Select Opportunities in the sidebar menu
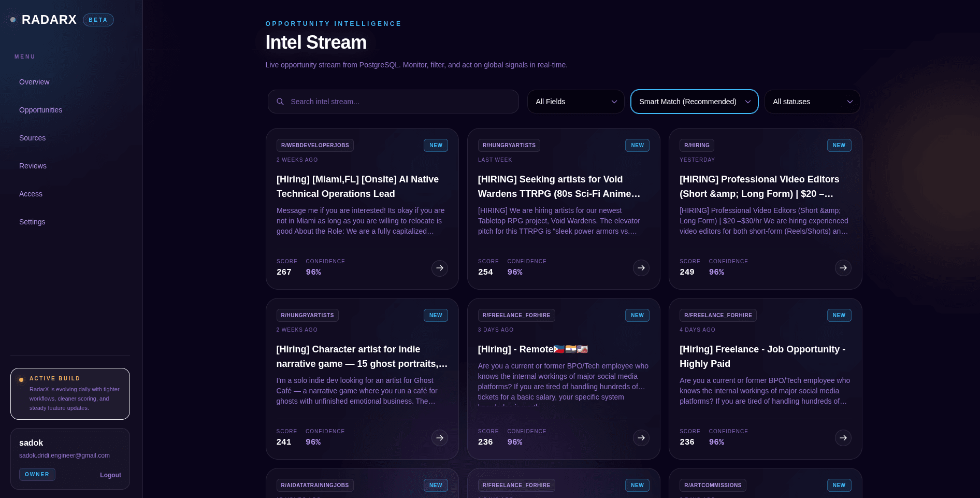 (x=40, y=110)
